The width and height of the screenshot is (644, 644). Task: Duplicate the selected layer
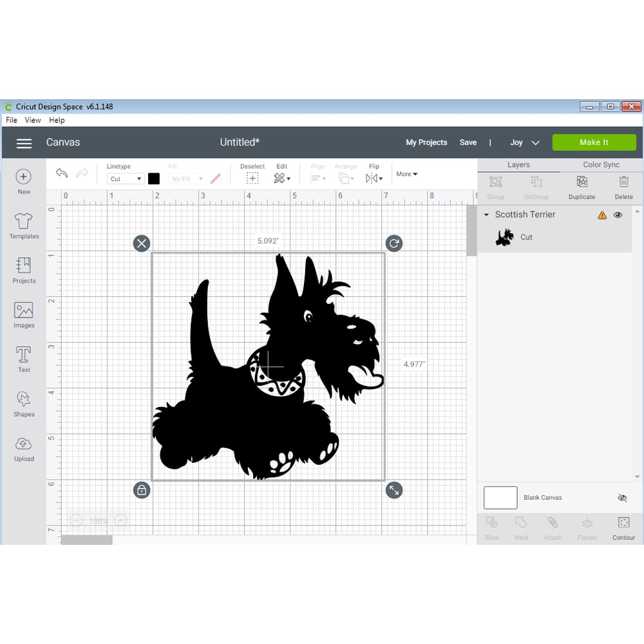[582, 187]
